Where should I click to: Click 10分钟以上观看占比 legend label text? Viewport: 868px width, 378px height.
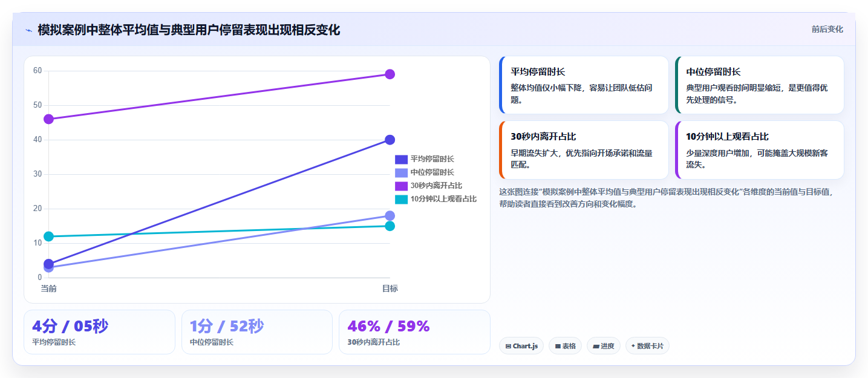(x=443, y=199)
